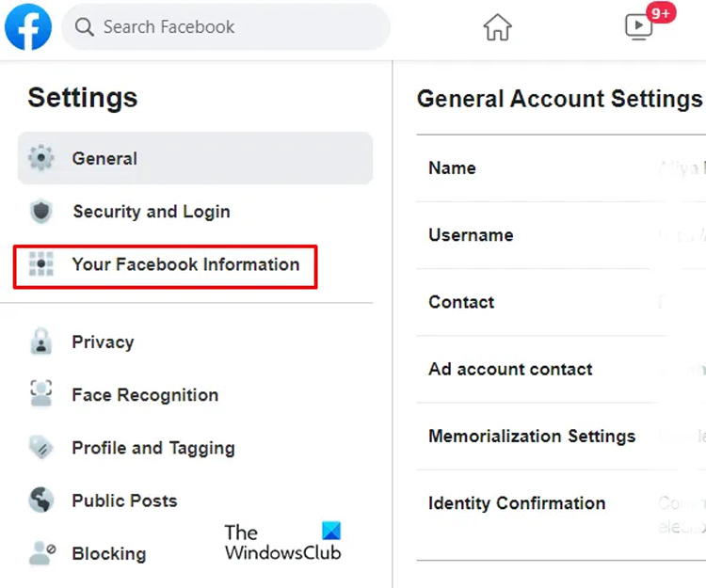Screen dimensions: 706x588
Task: Click the Security and Login shield icon
Action: point(41,211)
